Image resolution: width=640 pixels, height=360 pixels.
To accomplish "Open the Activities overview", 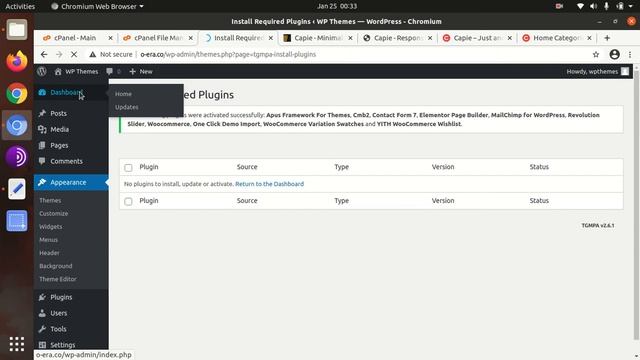I will click(20, 6).
